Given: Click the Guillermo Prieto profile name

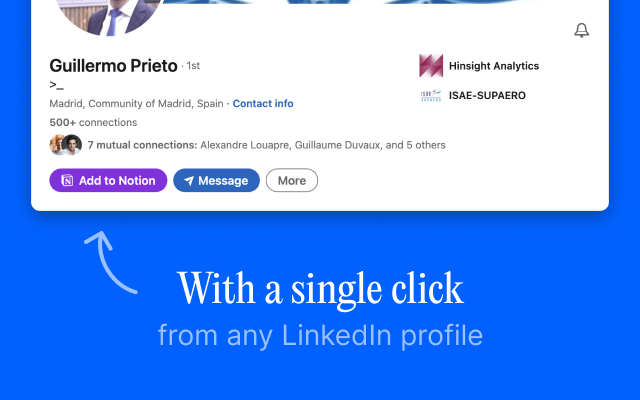Looking at the screenshot, I should coord(113,66).
